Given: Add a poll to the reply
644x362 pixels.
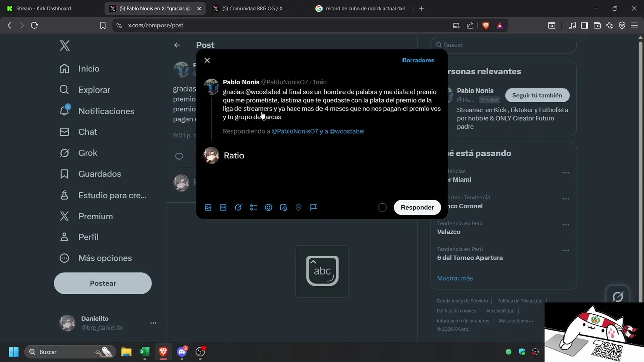Looking at the screenshot, I should pyautogui.click(x=254, y=207).
